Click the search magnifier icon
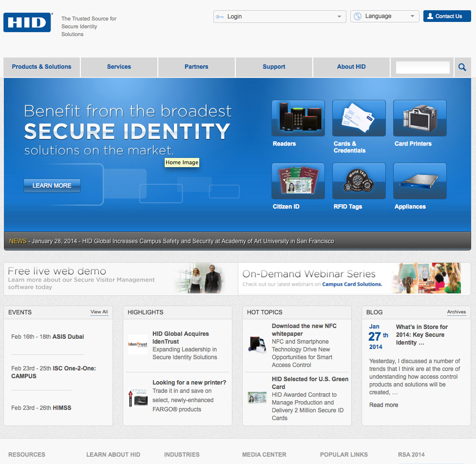Viewport: 476px width, 464px height. [x=462, y=67]
